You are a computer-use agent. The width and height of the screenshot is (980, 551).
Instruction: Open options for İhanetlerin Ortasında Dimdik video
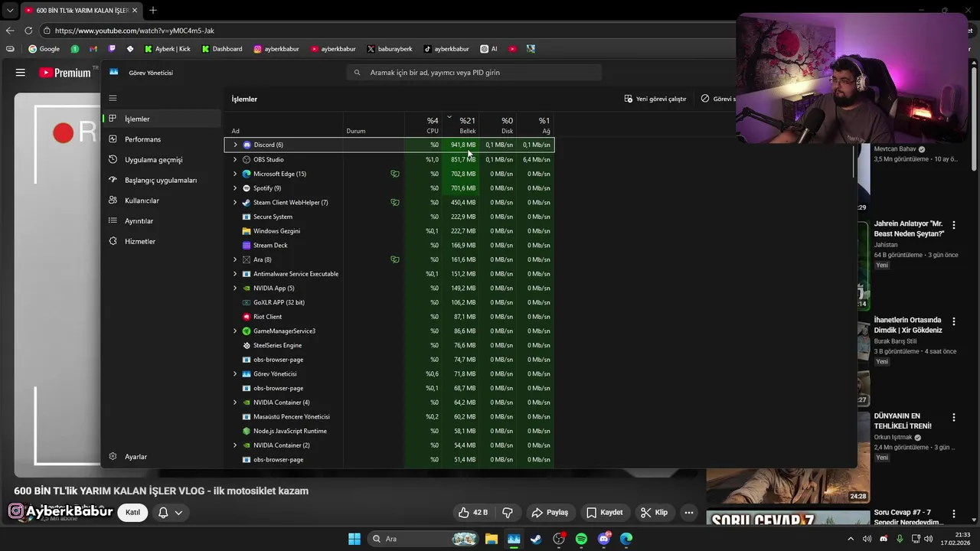click(954, 321)
